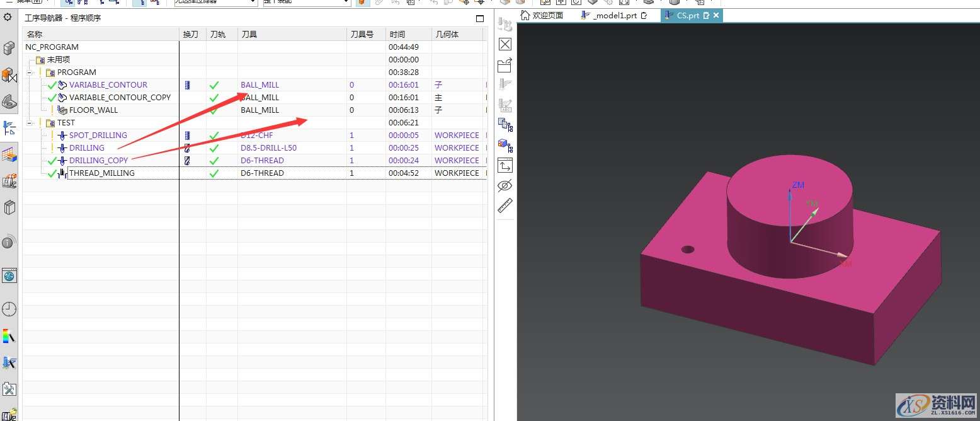980x421 pixels.
Task: Click the 刀具 column header
Action: click(249, 34)
